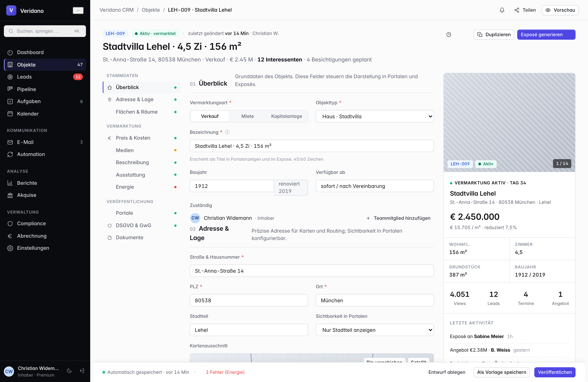Click Objekte in breadcrumb

[151, 10]
